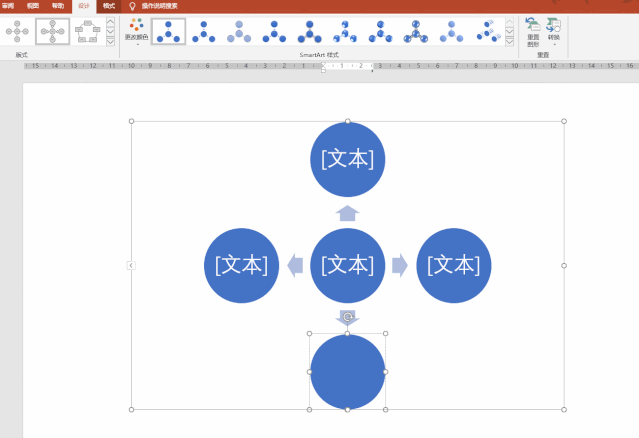The image size is (639, 438).
Task: Select the Diverging Radial layout thumbnail
Action: coord(53,31)
